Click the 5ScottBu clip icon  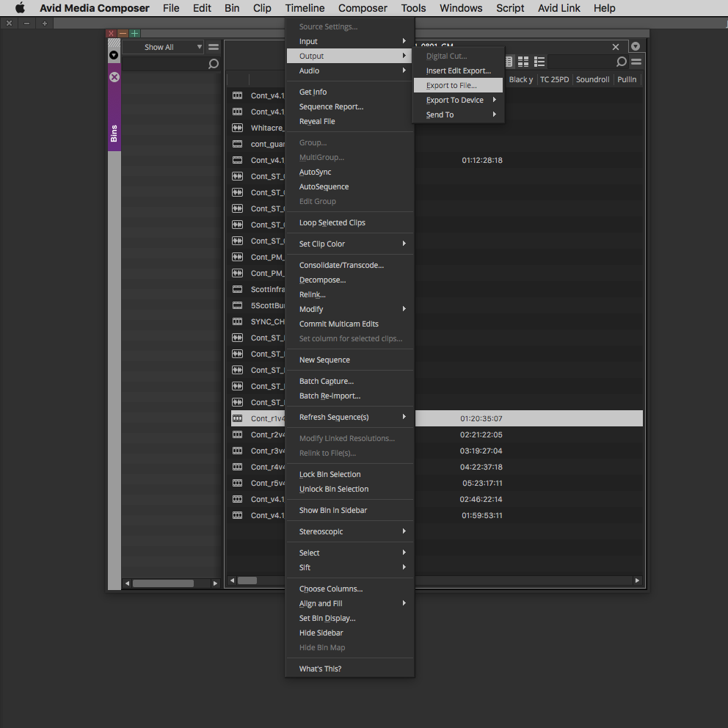tap(237, 305)
